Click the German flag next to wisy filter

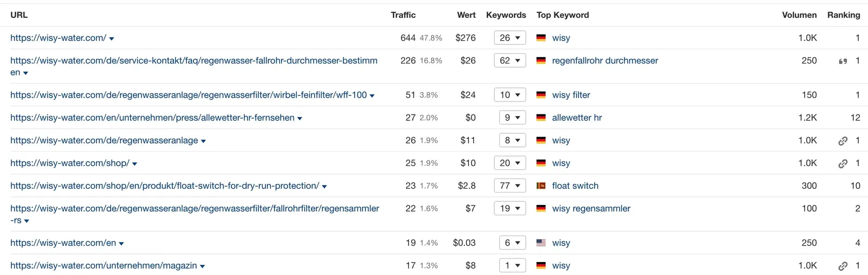coord(541,95)
